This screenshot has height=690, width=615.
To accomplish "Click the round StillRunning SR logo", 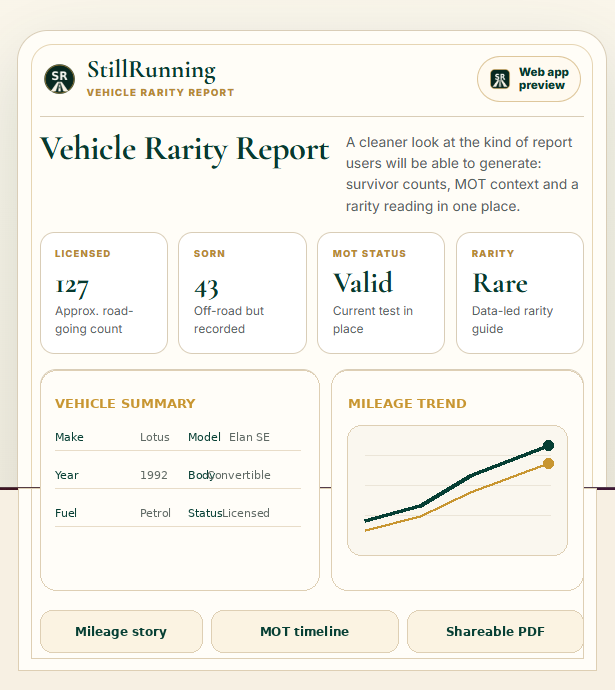I will coord(59,79).
